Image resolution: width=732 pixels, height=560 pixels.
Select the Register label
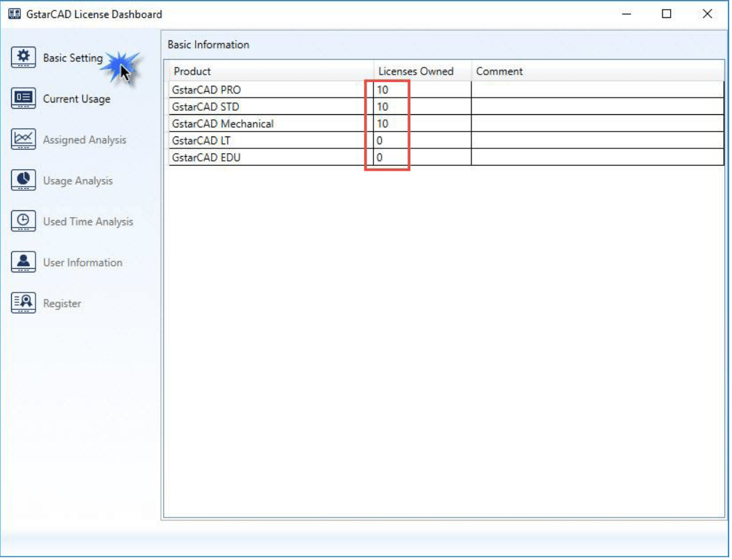pyautogui.click(x=62, y=304)
